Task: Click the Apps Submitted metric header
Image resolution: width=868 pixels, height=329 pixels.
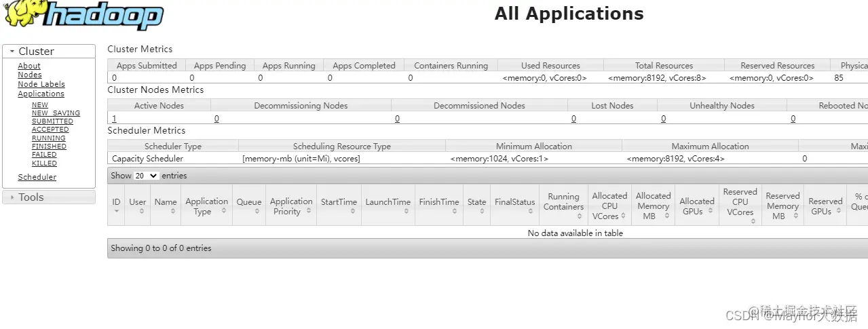Action: [147, 66]
